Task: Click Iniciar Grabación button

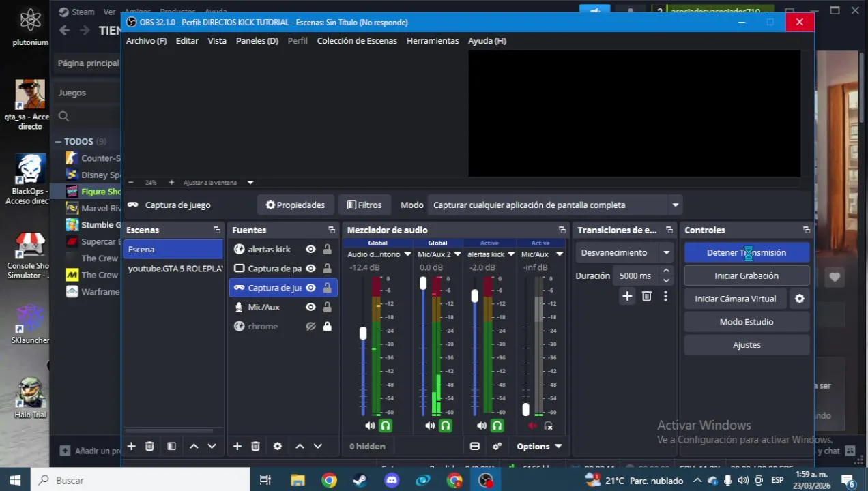Action: point(747,276)
